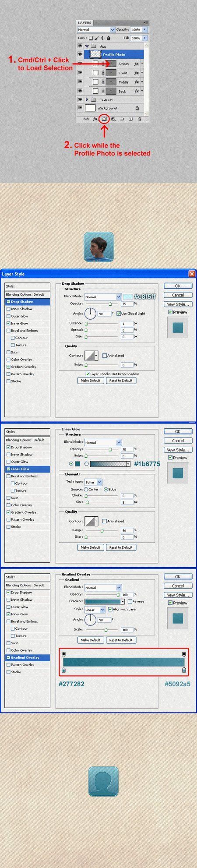The image size is (197, 868).
Task: Uncheck Use Global Light checkbox
Action: coord(119,314)
